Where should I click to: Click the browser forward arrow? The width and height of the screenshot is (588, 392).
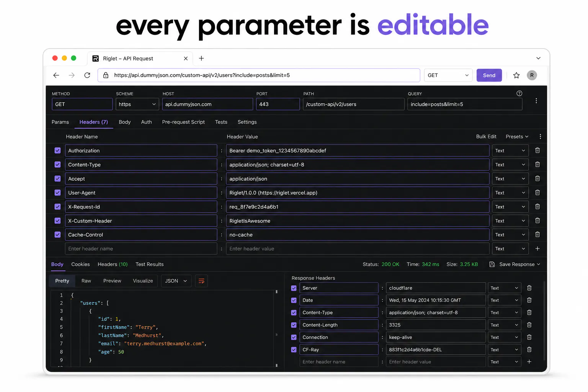[72, 75]
